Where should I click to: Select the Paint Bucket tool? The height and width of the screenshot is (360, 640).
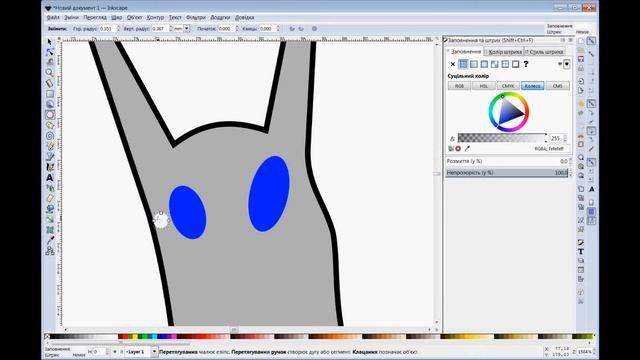coord(50,209)
